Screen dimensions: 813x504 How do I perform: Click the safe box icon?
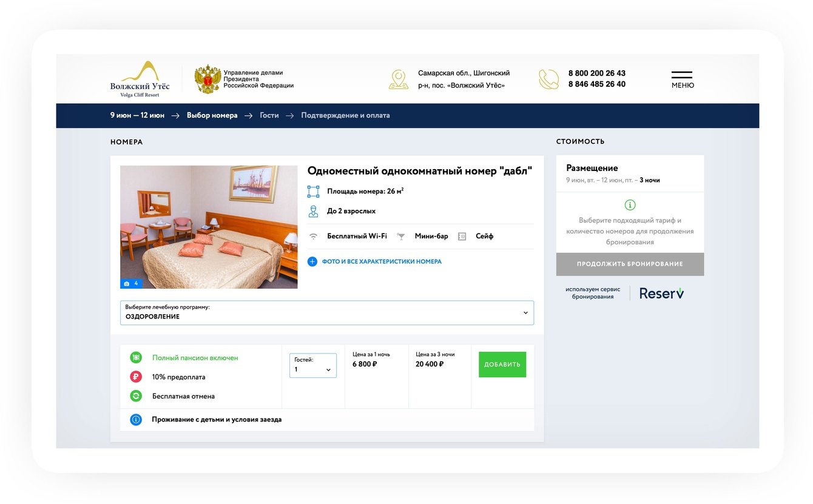[462, 237]
